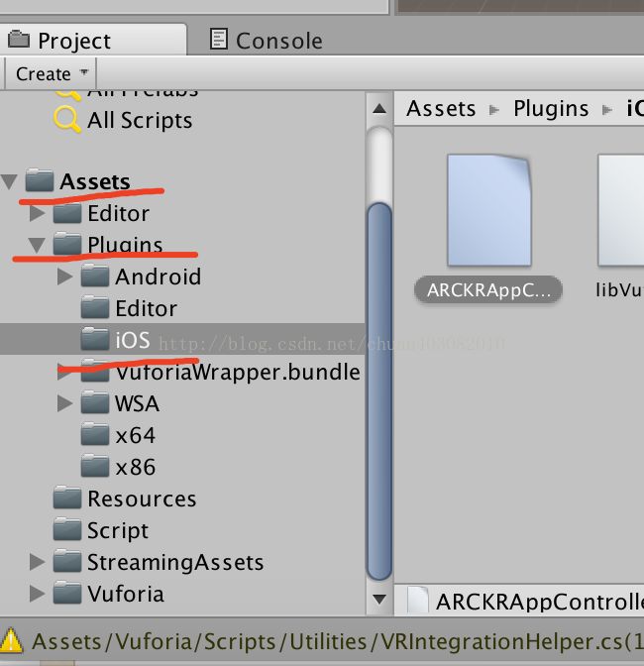Collapse the Assets folder tree

coord(9,181)
